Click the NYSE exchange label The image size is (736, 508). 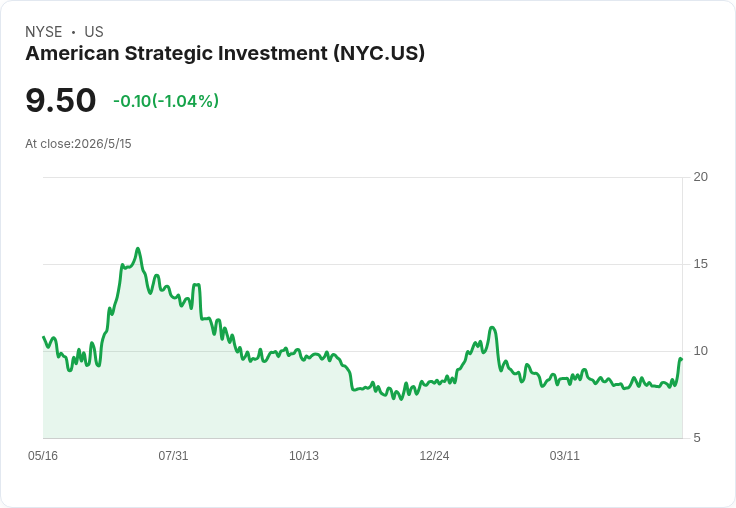pyautogui.click(x=44, y=32)
